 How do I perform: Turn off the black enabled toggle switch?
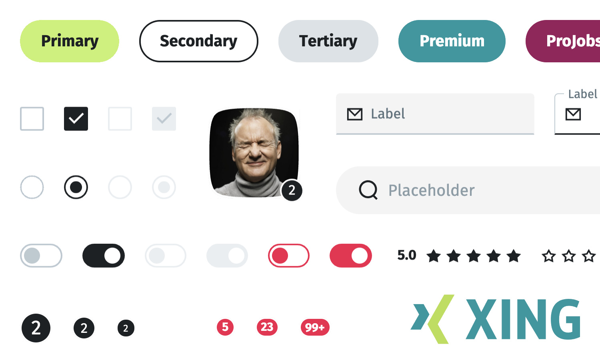tap(104, 256)
